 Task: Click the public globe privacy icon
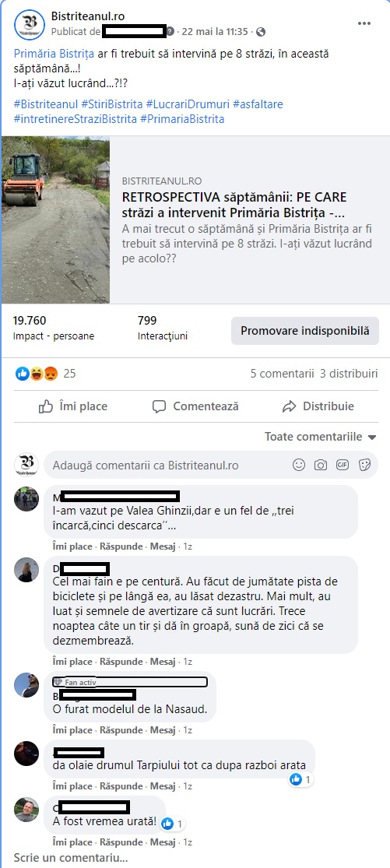pyautogui.click(x=261, y=32)
